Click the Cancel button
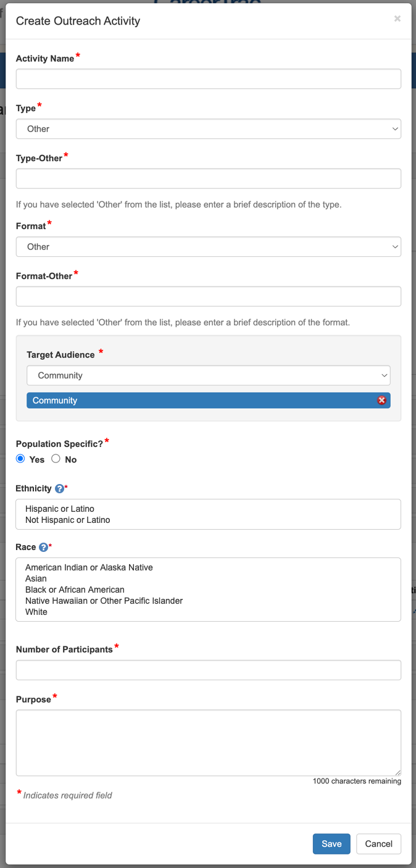 tap(378, 844)
